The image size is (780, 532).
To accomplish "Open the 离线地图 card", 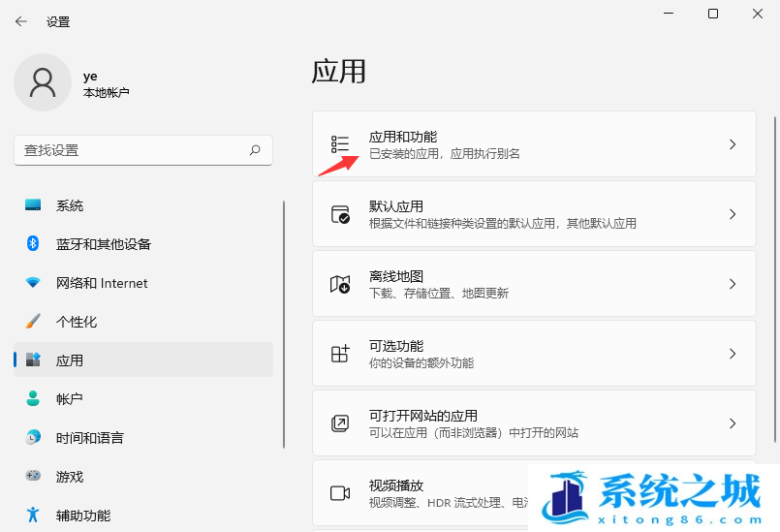I will 534,284.
